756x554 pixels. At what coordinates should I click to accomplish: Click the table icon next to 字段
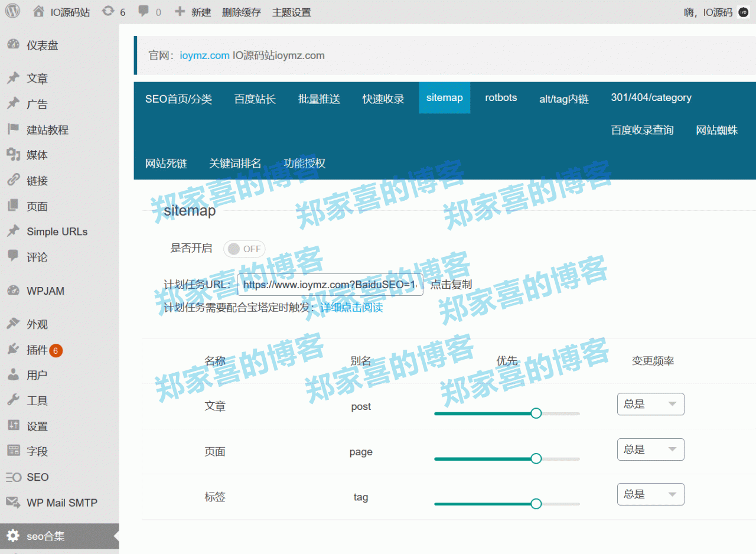pyautogui.click(x=13, y=451)
